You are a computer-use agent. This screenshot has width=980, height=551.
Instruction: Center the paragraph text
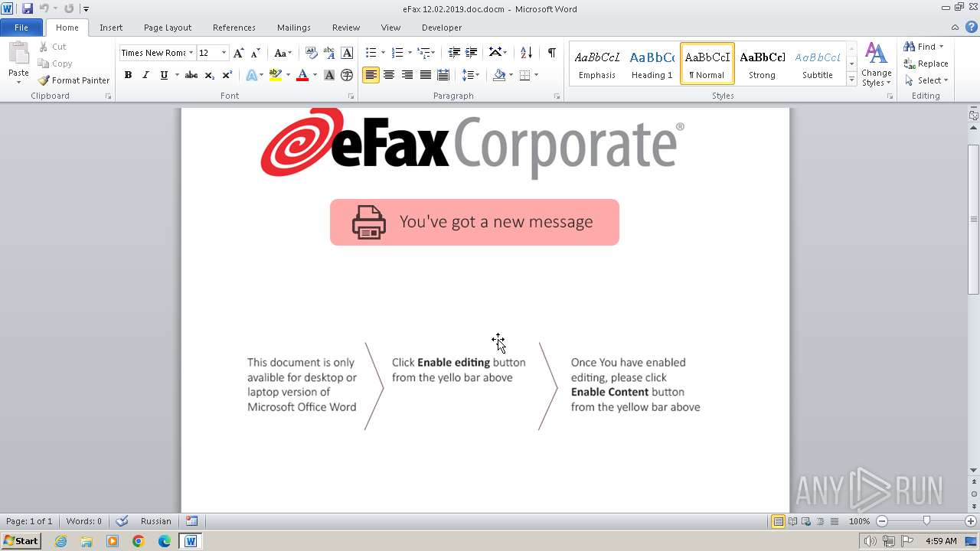389,75
